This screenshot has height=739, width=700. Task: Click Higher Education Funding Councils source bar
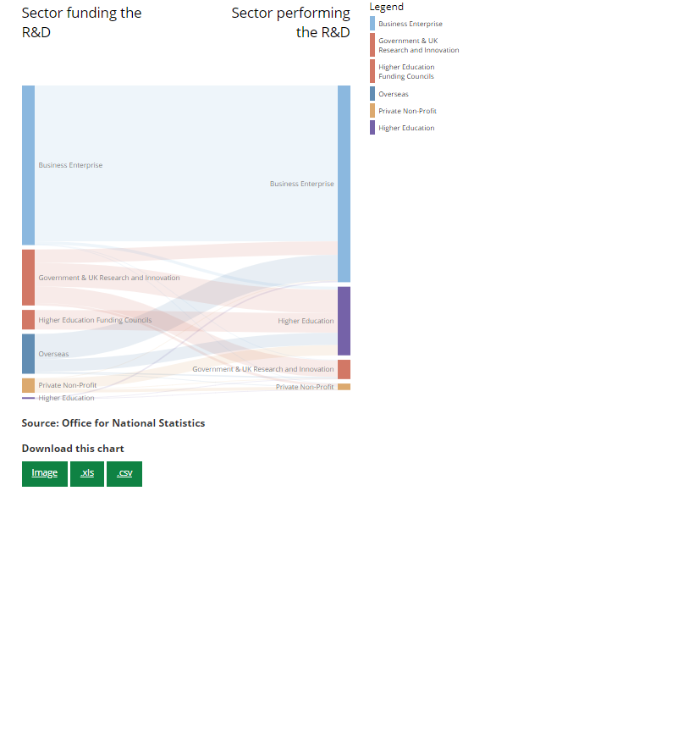point(28,320)
